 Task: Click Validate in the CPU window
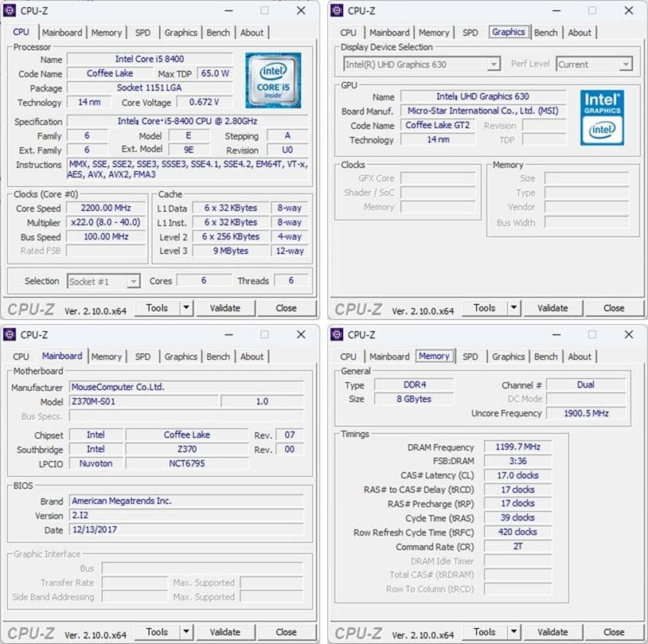tap(226, 307)
